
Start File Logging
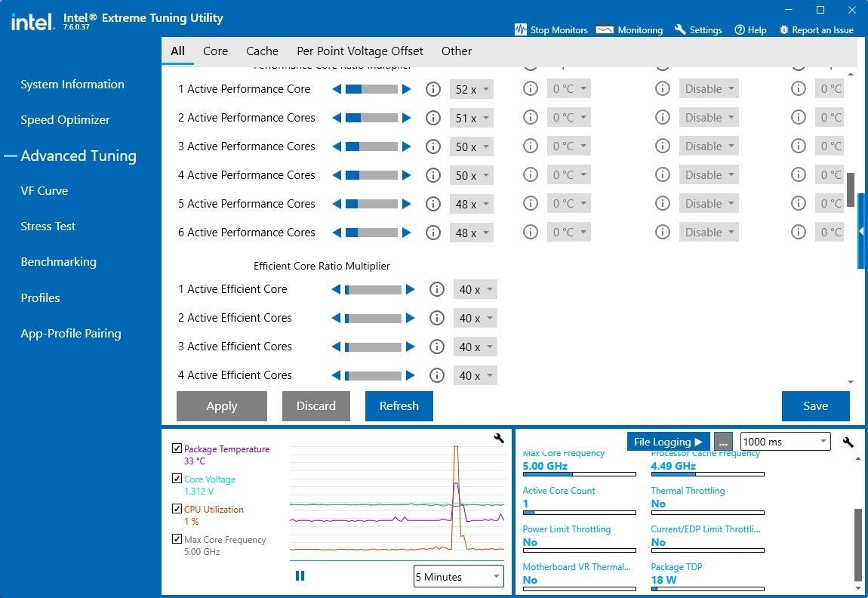click(x=668, y=442)
